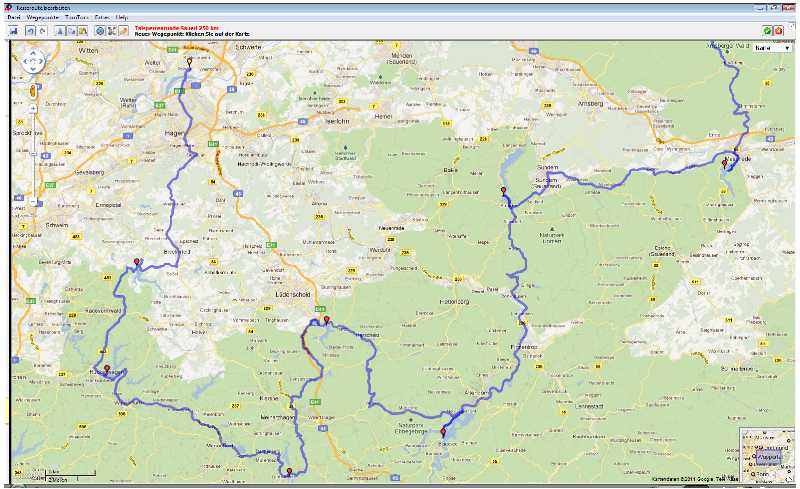The height and width of the screenshot is (489, 800).
Task: Click the waypoint marker near Sundern
Action: coord(504,191)
